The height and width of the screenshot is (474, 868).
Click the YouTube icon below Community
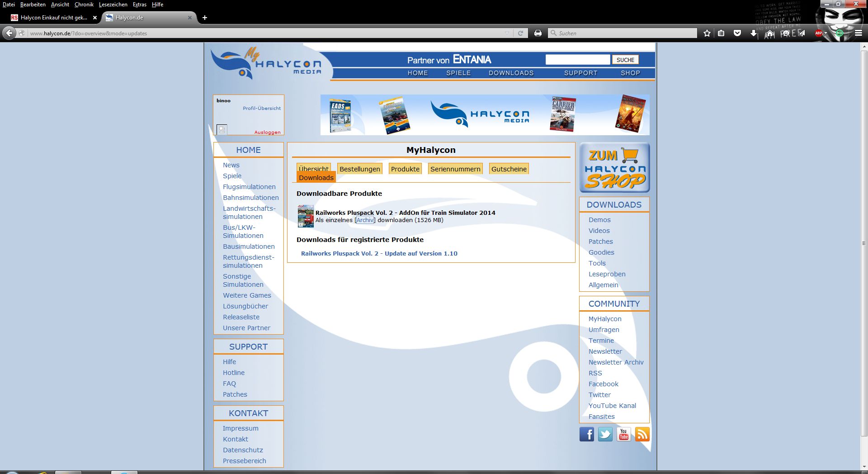[624, 434]
